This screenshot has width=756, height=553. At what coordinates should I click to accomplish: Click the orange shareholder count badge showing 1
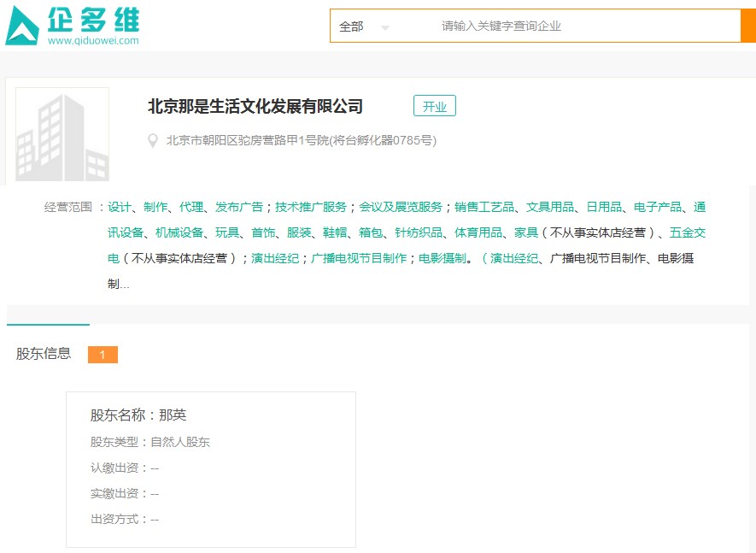(x=102, y=354)
